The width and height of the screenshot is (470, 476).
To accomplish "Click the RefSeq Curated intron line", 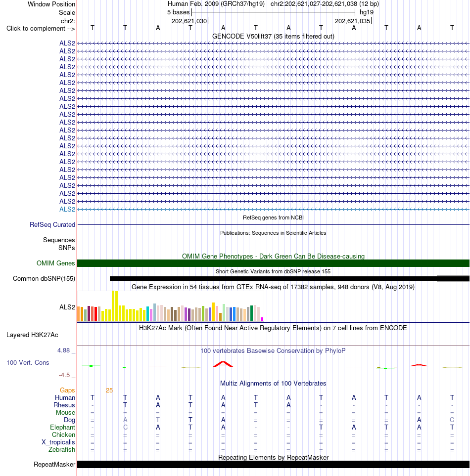I will pos(273,224).
